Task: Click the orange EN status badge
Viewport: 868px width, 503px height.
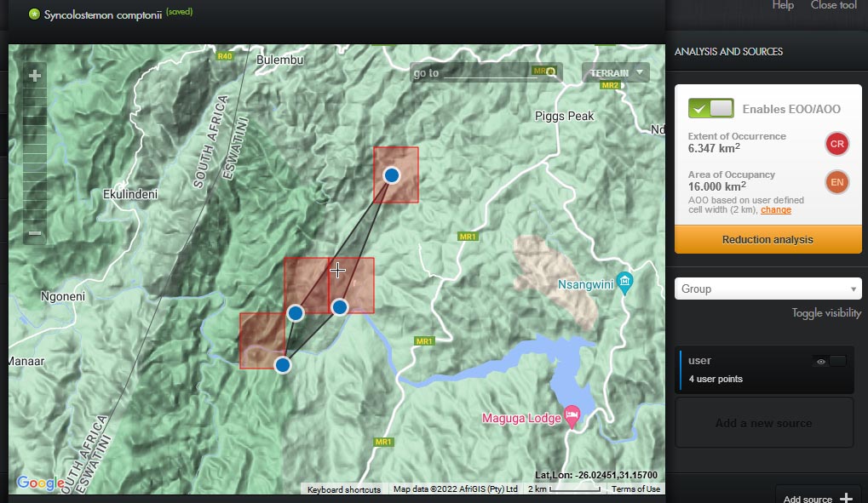Action: 836,182
